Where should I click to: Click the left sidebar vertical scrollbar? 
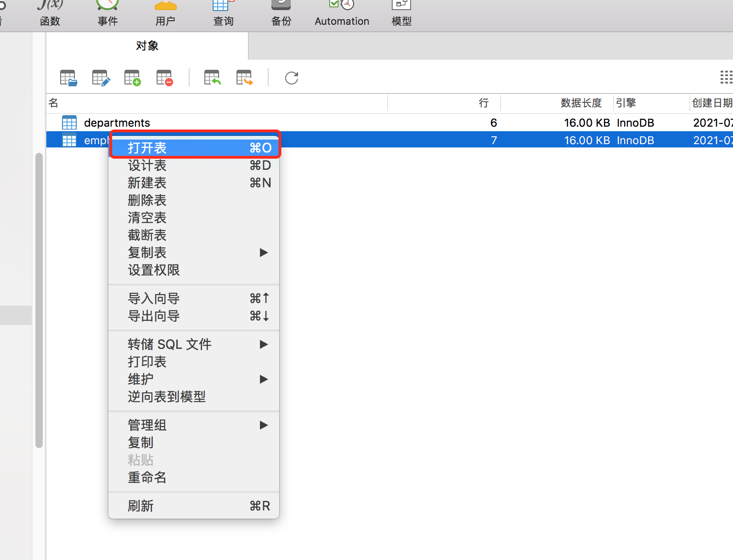(39, 300)
